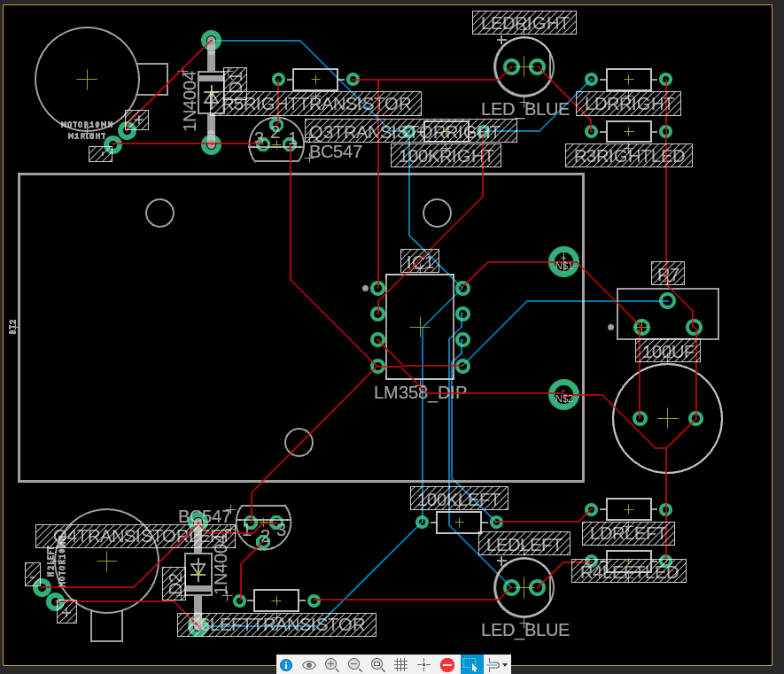Click the LM358_DIP IC footprint
The width and height of the screenshot is (784, 674).
click(420, 326)
